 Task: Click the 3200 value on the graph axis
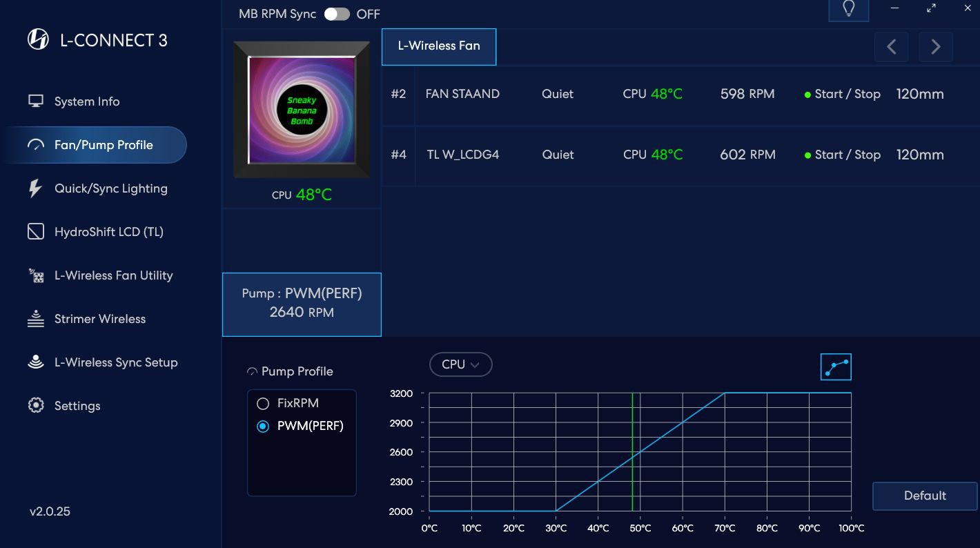pyautogui.click(x=402, y=393)
